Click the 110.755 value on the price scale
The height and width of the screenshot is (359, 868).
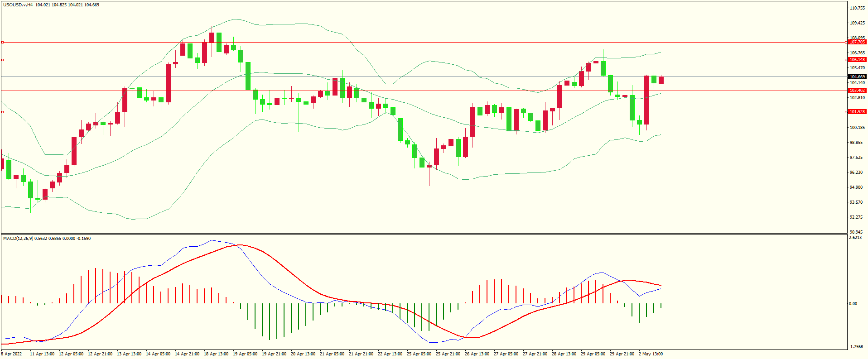[858, 8]
